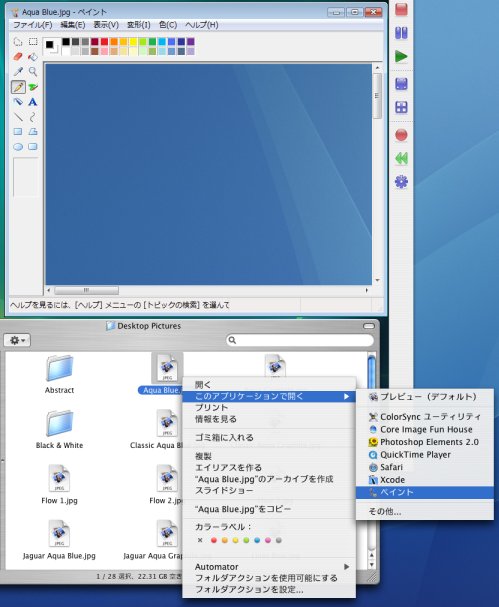Apply the red color label dot
499x607 pixels.
click(214, 540)
